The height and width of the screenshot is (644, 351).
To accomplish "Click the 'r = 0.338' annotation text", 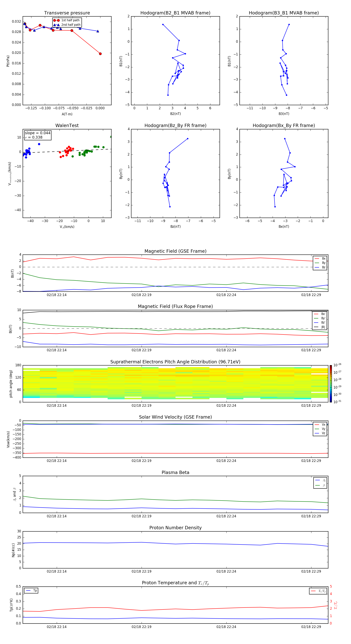I will click(34, 137).
